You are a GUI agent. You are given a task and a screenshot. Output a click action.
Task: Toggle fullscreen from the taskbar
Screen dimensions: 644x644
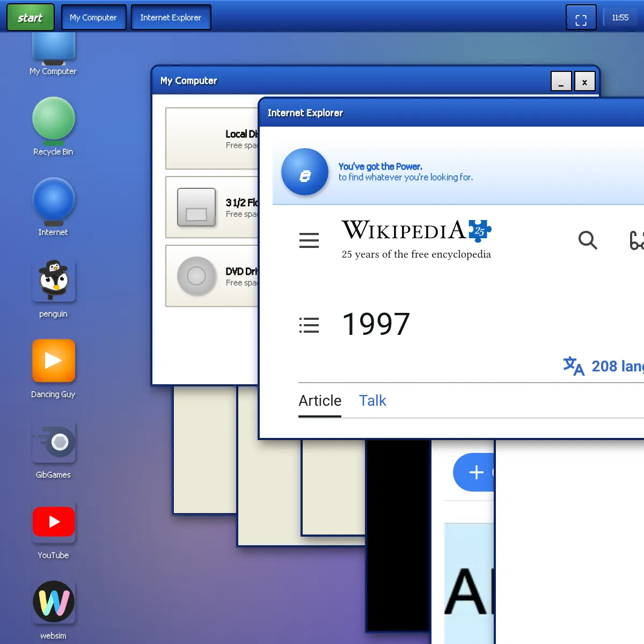point(581,18)
